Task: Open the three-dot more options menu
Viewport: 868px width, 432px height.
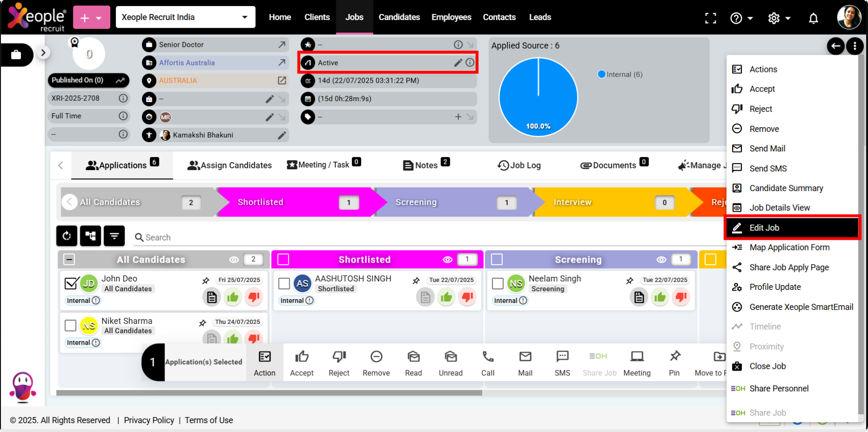Action: point(855,46)
